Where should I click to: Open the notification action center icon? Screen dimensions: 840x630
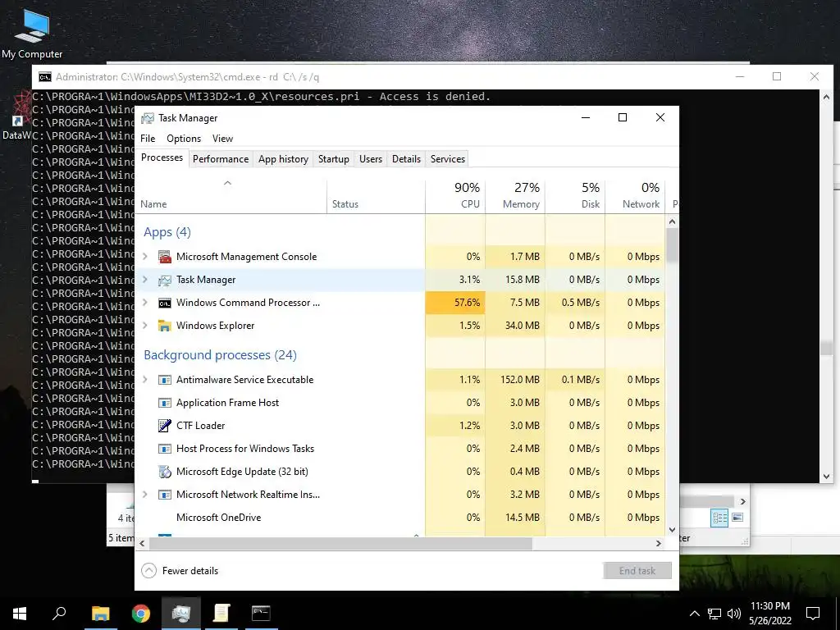point(813,614)
